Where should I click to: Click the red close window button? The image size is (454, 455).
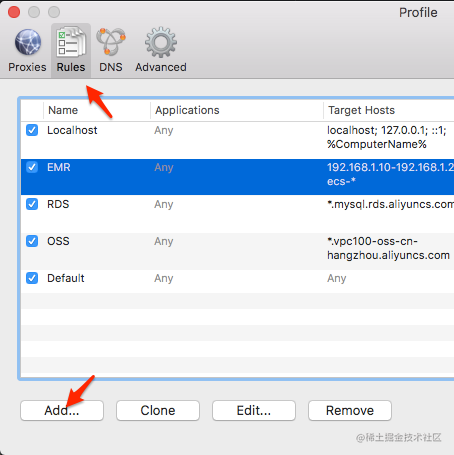pos(14,12)
